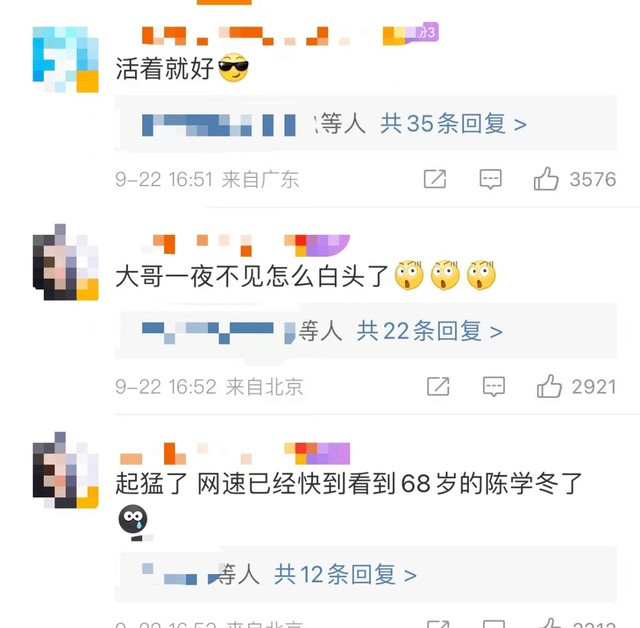Open blurred replier name in 22-reply box
Image resolution: width=640 pixels, height=628 pixels.
218,333
